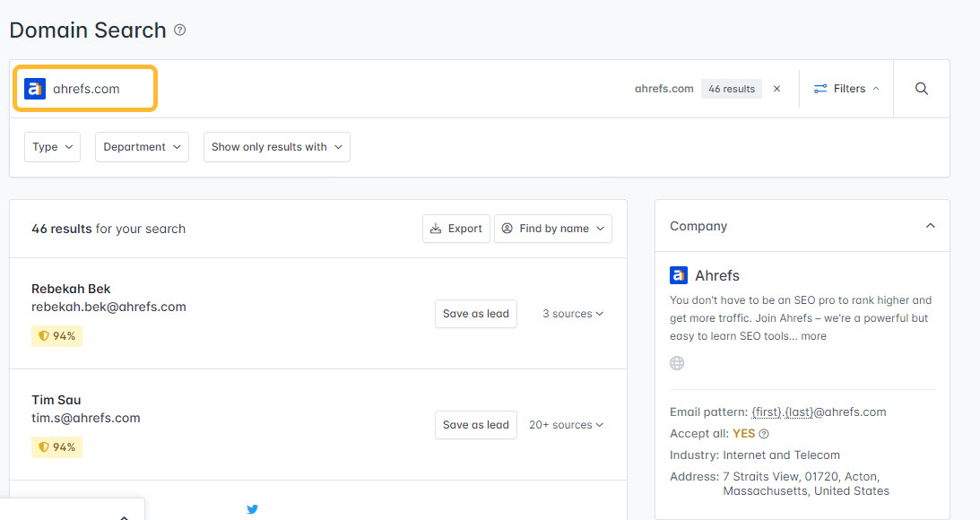980x520 pixels.
Task: Click the search magnifier icon
Action: tap(921, 88)
